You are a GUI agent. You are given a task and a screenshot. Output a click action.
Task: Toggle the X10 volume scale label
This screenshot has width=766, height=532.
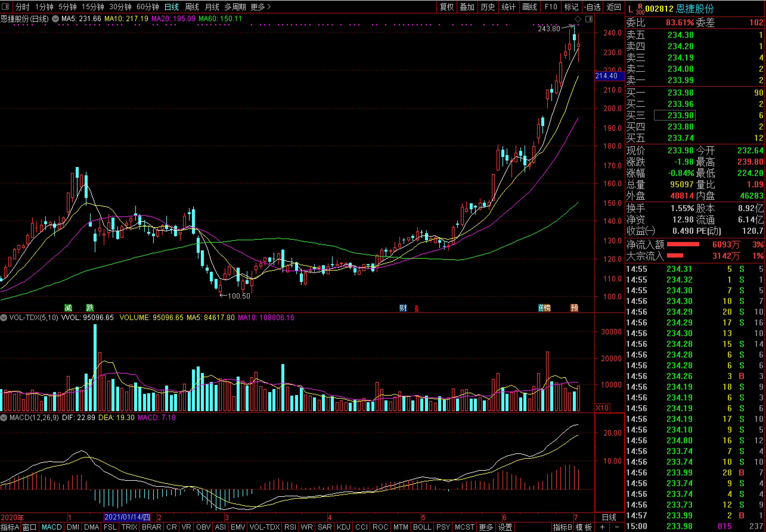tap(602, 408)
